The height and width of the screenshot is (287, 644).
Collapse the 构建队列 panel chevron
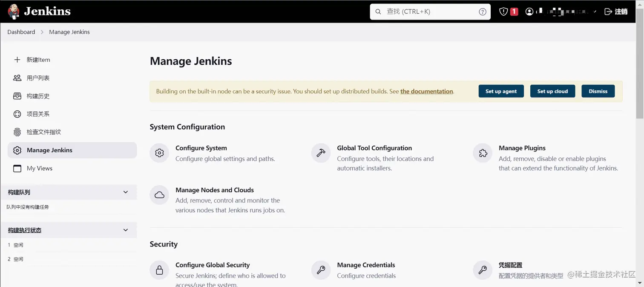coord(126,192)
